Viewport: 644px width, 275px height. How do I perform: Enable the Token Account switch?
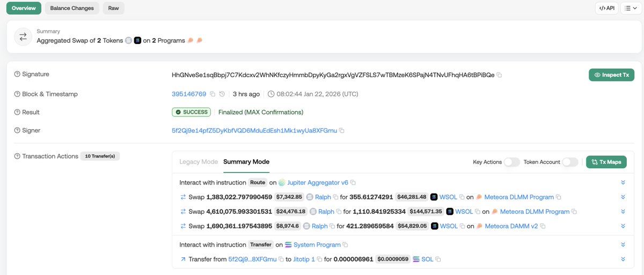coord(570,162)
